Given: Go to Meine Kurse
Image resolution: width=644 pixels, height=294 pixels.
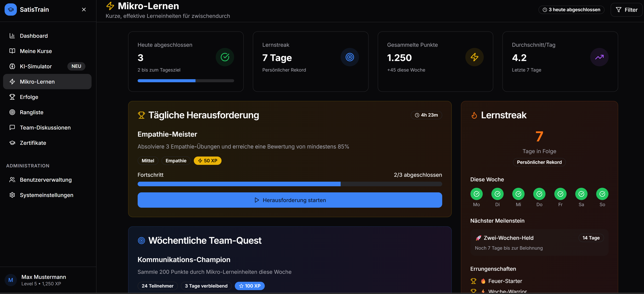Looking at the screenshot, I should [47, 51].
